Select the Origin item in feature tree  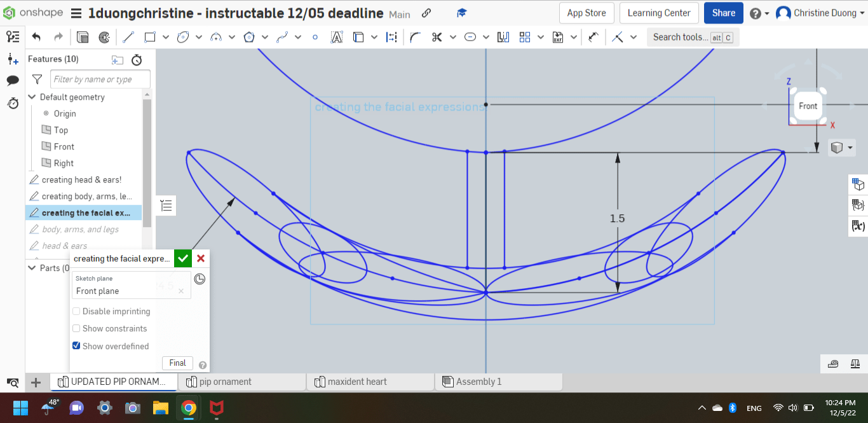click(x=65, y=113)
